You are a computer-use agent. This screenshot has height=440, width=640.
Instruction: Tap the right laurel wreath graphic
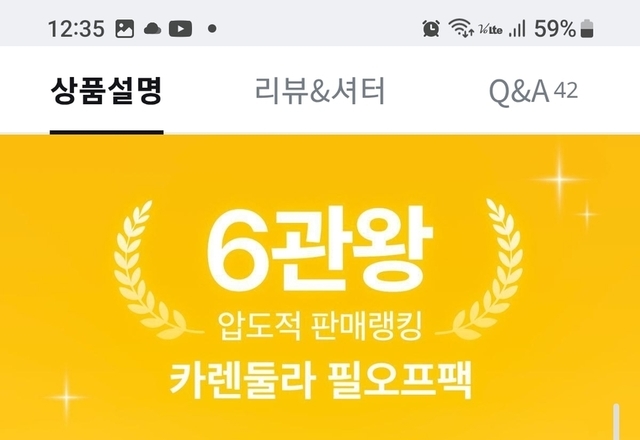pyautogui.click(x=482, y=269)
